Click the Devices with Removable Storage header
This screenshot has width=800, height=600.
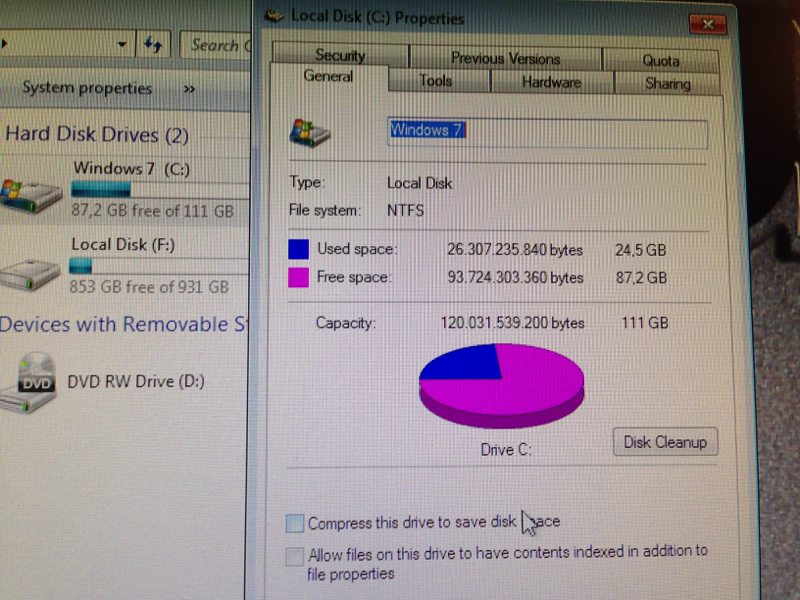122,324
